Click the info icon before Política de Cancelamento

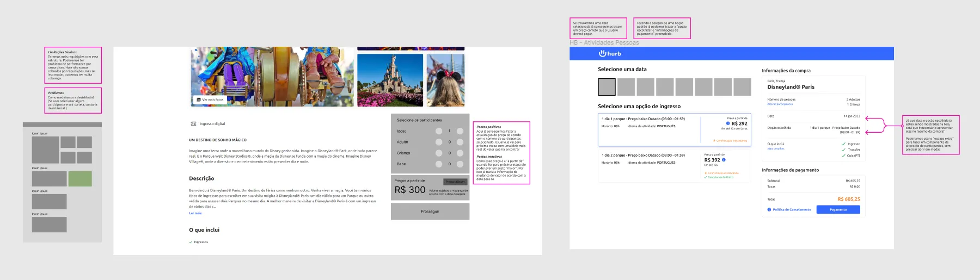769,209
